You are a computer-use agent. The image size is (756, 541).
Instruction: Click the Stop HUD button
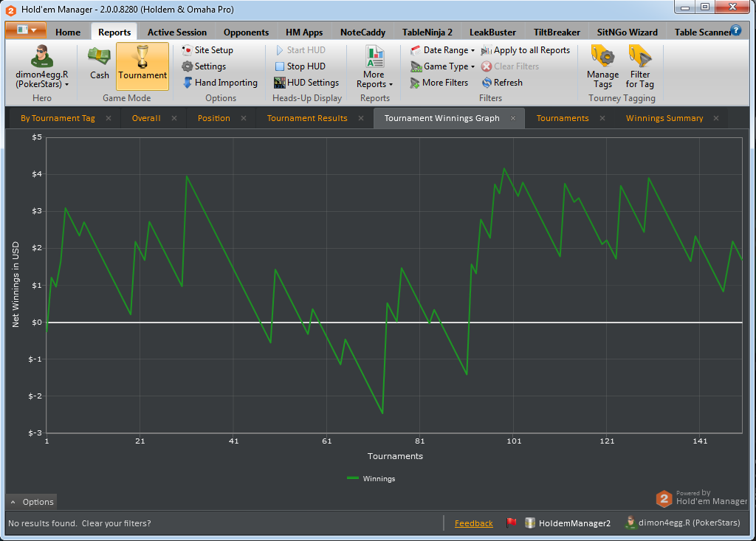pyautogui.click(x=300, y=66)
